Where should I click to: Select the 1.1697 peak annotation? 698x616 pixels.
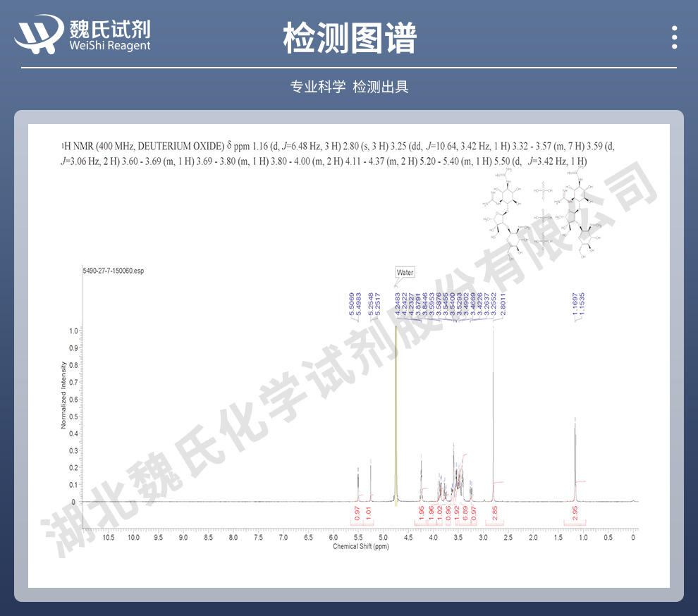(x=575, y=304)
